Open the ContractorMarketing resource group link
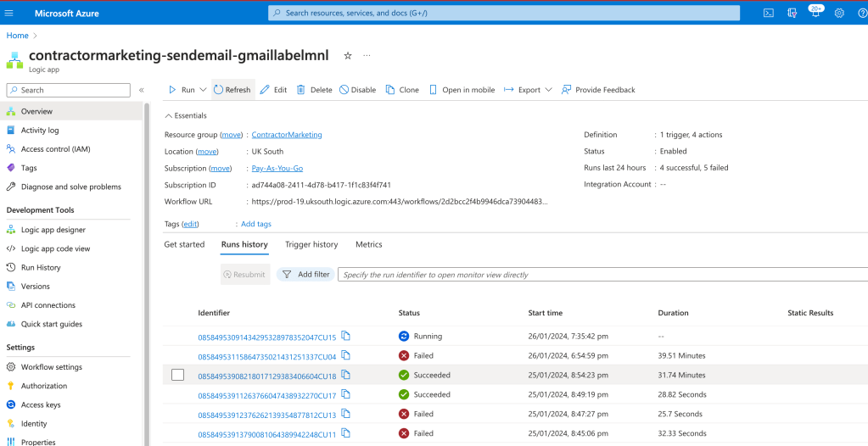This screenshot has width=868, height=446. click(x=287, y=135)
